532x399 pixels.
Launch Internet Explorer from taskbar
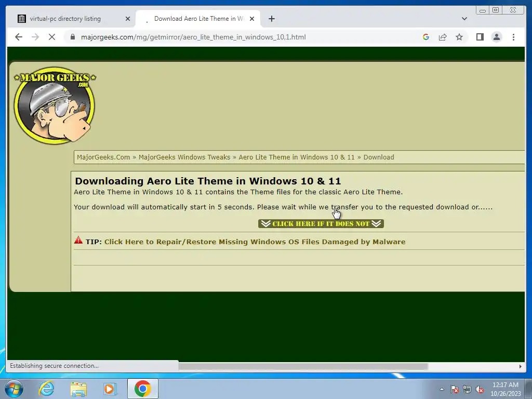46,389
